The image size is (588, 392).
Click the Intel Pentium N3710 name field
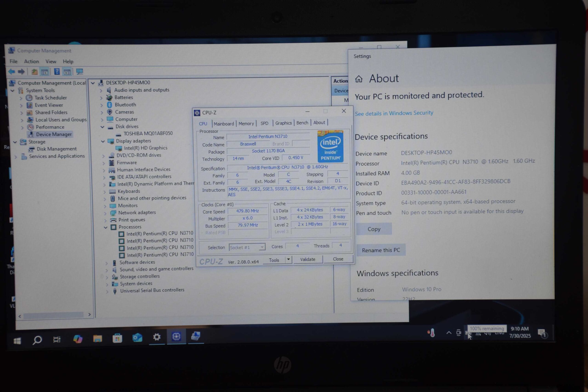(x=268, y=136)
